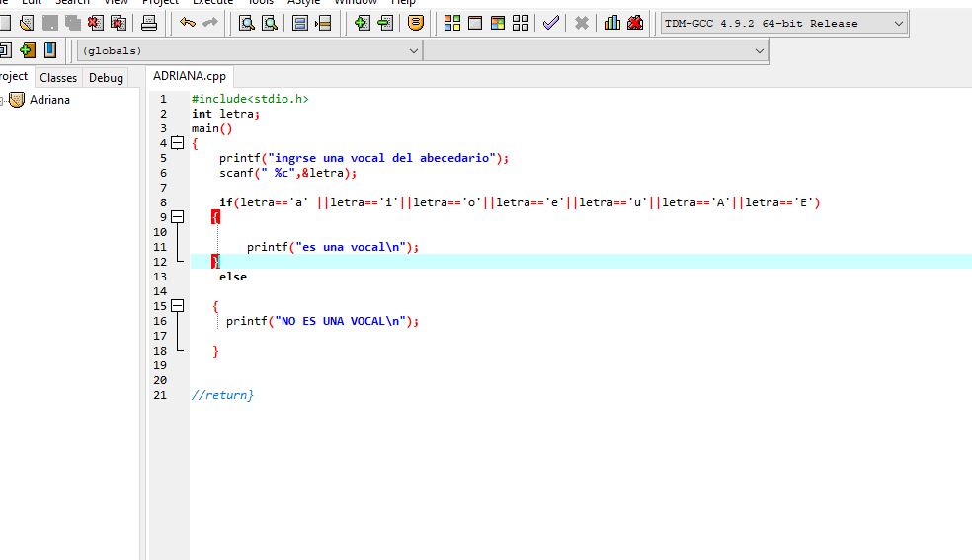The height and width of the screenshot is (560, 972).
Task: Open the Profile analysis chart icon
Action: [612, 23]
